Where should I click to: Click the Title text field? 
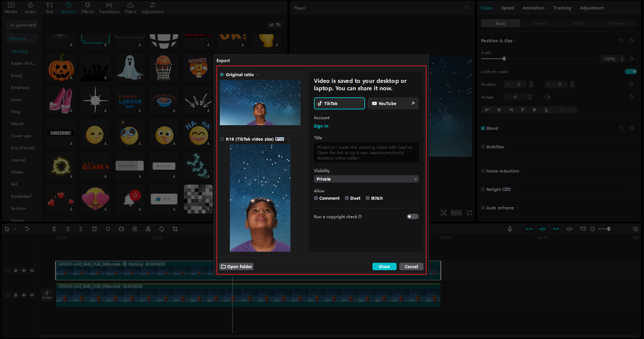click(x=366, y=152)
